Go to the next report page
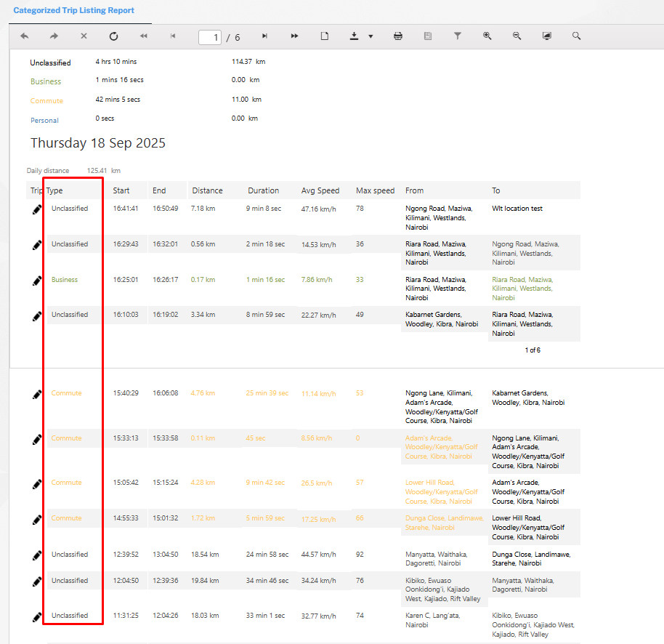 point(264,36)
